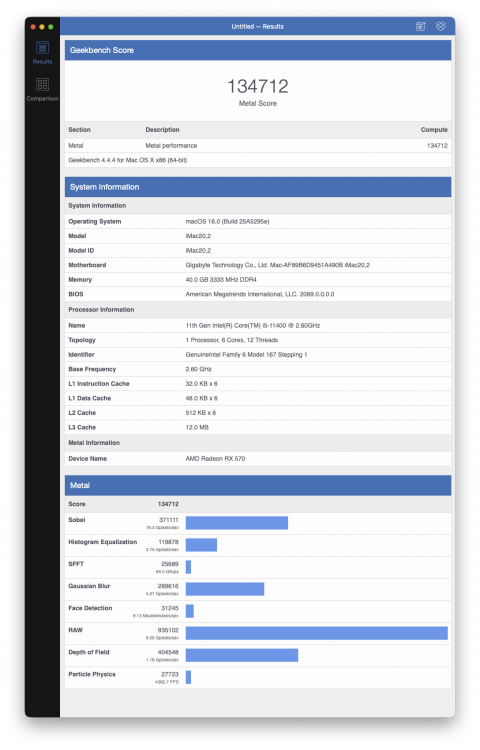Click the Dropbox icon in title bar

click(x=440, y=26)
